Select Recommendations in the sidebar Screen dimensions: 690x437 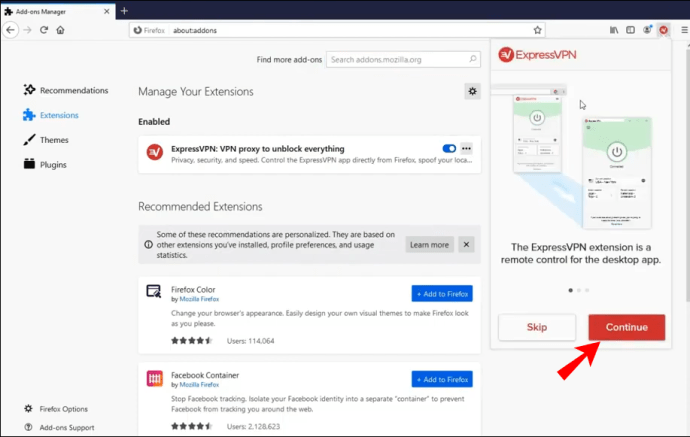pyautogui.click(x=73, y=90)
